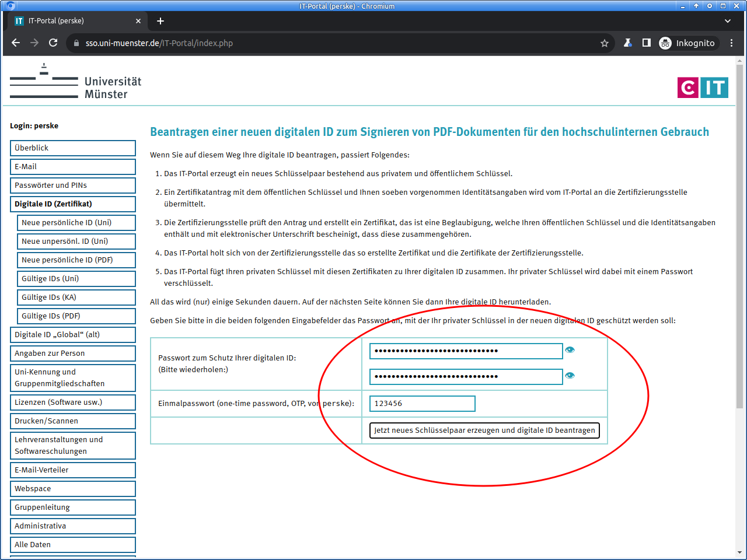The width and height of the screenshot is (747, 560).
Task: Click Jetzt neues Schlüsselpaar erzeugen button
Action: tap(484, 430)
